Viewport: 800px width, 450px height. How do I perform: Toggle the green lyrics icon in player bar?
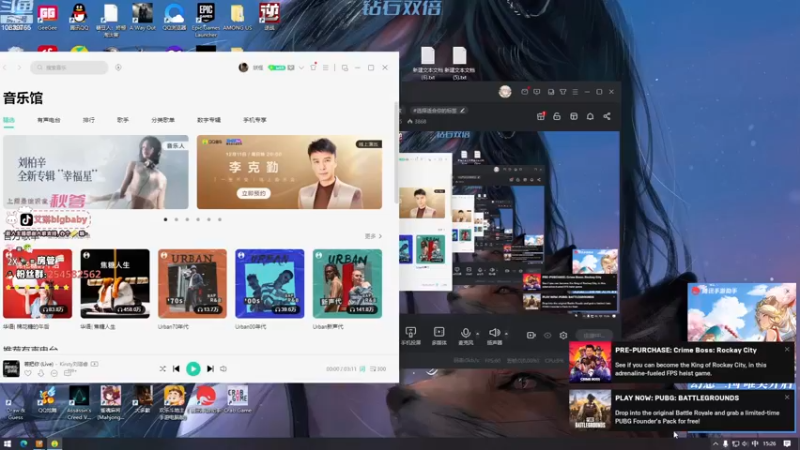tap(362, 368)
